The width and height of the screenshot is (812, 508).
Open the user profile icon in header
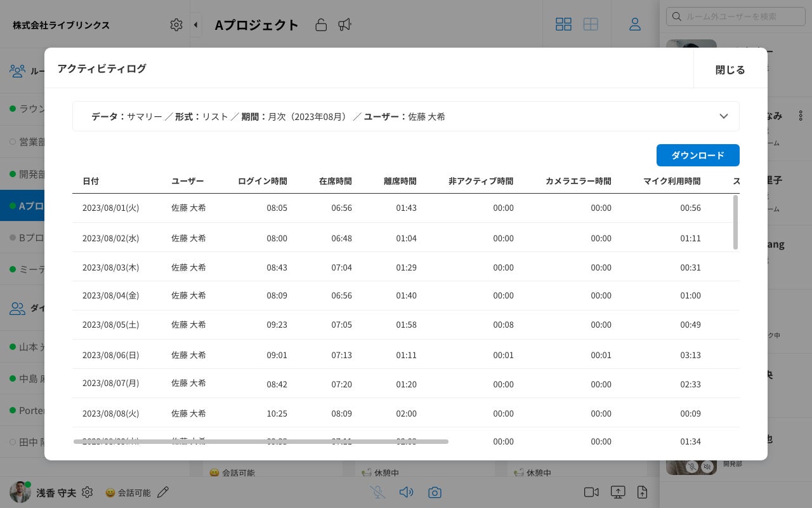tap(634, 24)
